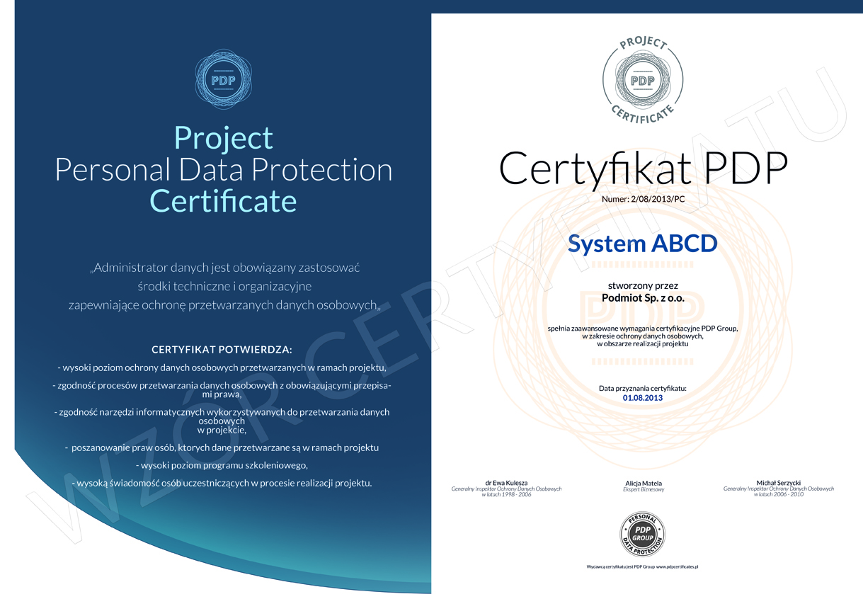Click the "Data przyznania certyfikatu:" label
The image size is (863, 616).
pos(643,389)
